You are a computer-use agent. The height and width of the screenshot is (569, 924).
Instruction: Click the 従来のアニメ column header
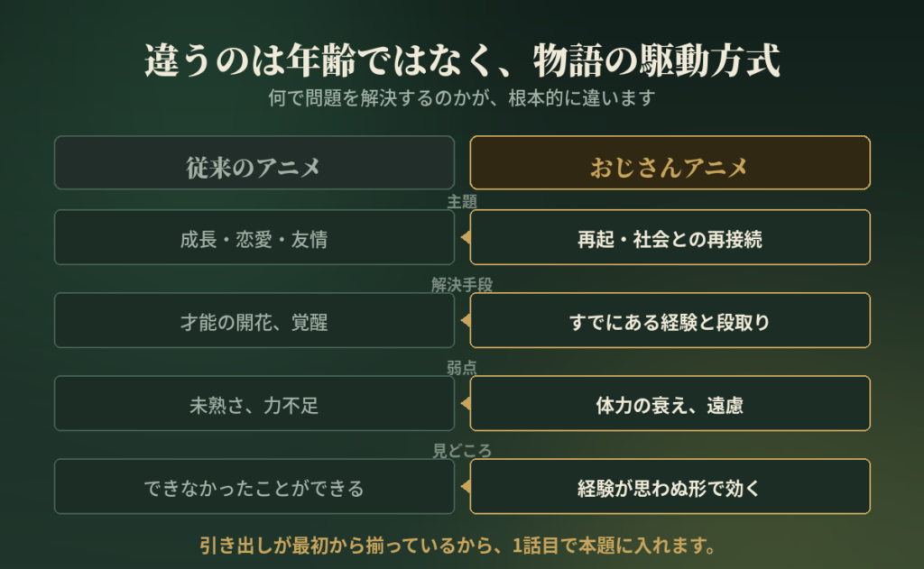254,162
